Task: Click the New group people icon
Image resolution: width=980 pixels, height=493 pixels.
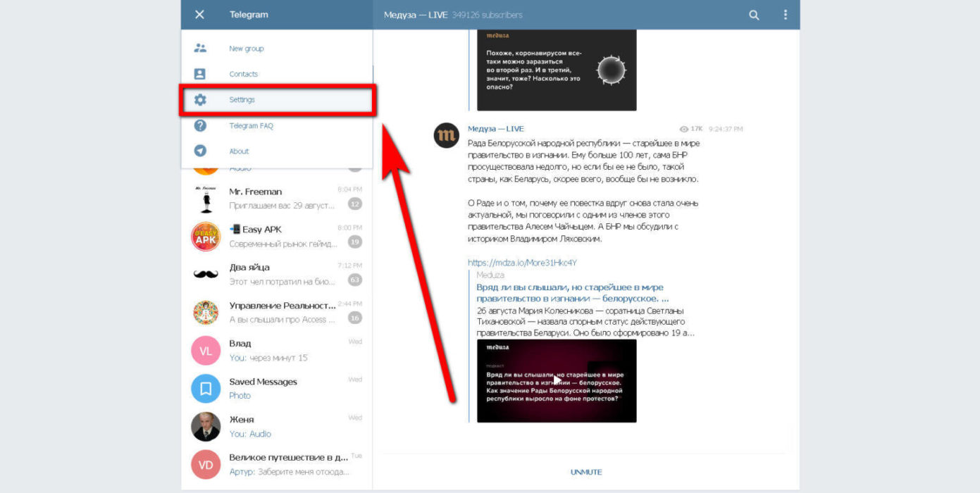Action: (200, 49)
